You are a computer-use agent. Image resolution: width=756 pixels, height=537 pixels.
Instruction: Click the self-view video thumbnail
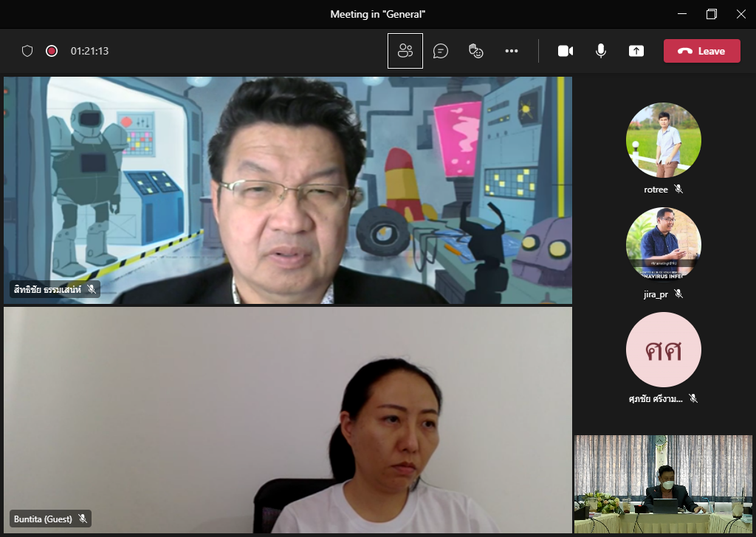pos(663,484)
